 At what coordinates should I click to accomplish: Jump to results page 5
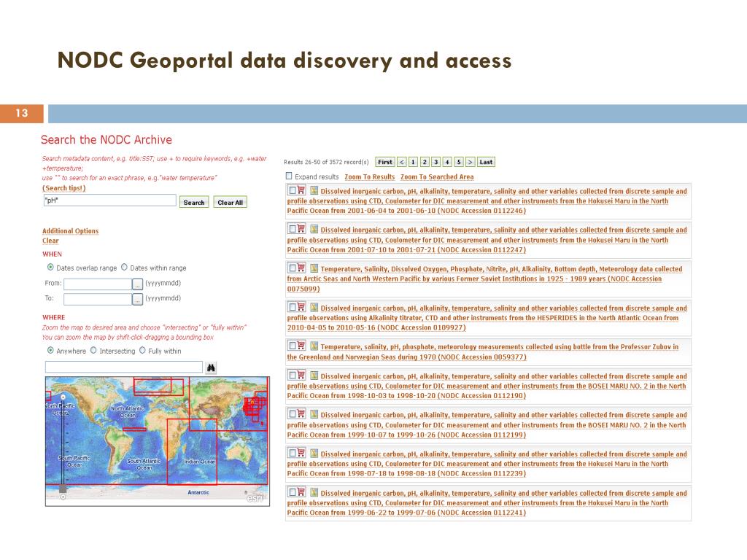click(x=459, y=162)
